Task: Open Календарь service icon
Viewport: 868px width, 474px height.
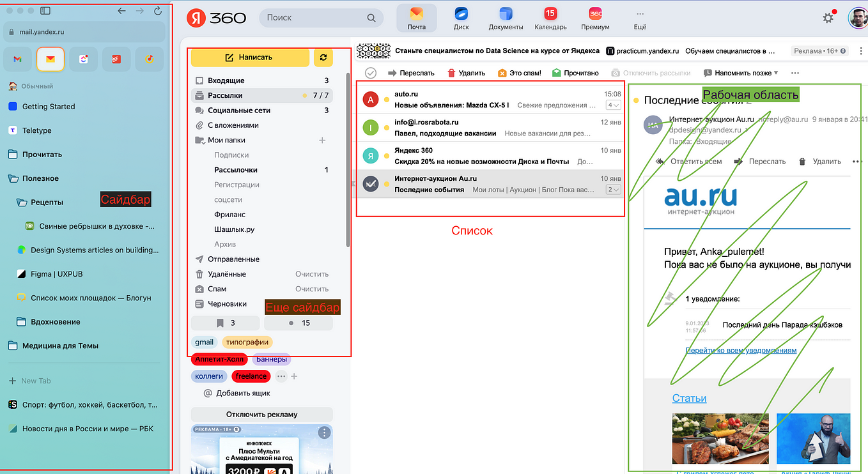Action: [x=550, y=18]
